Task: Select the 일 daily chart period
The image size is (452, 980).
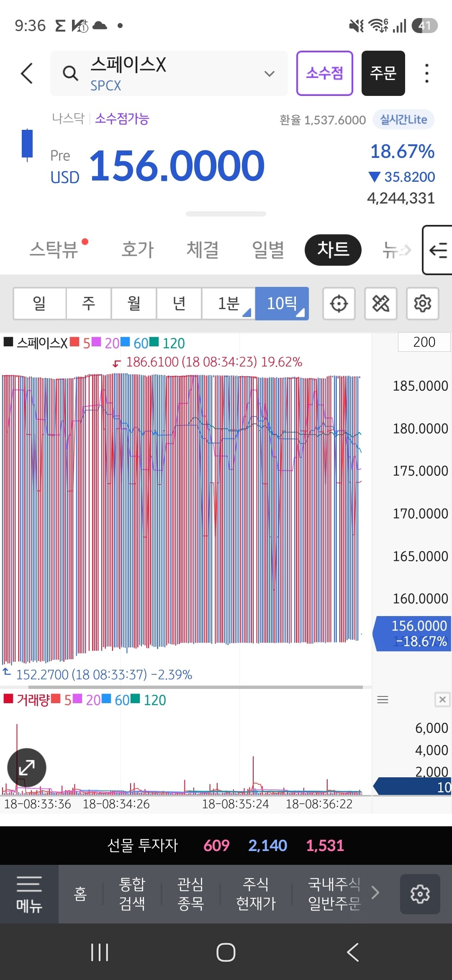Action: pos(39,303)
